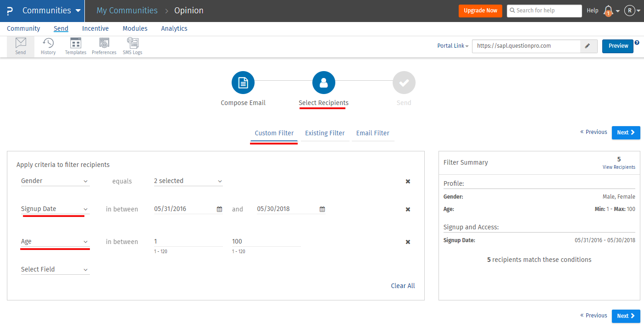The image size is (644, 333).
Task: Click Clear All filters link
Action: pyautogui.click(x=403, y=286)
